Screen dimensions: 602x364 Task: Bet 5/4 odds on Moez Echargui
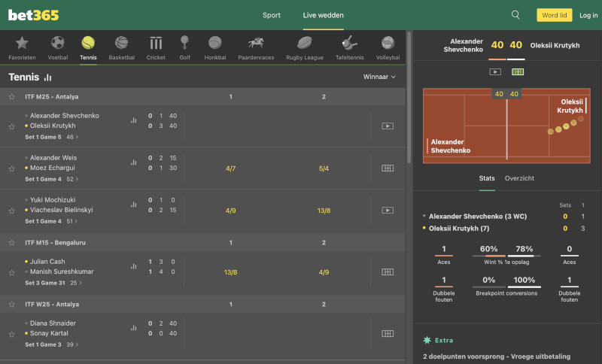[324, 168]
